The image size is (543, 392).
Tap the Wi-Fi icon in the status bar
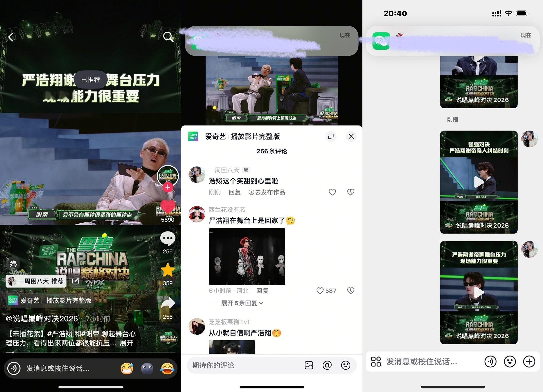tap(508, 13)
